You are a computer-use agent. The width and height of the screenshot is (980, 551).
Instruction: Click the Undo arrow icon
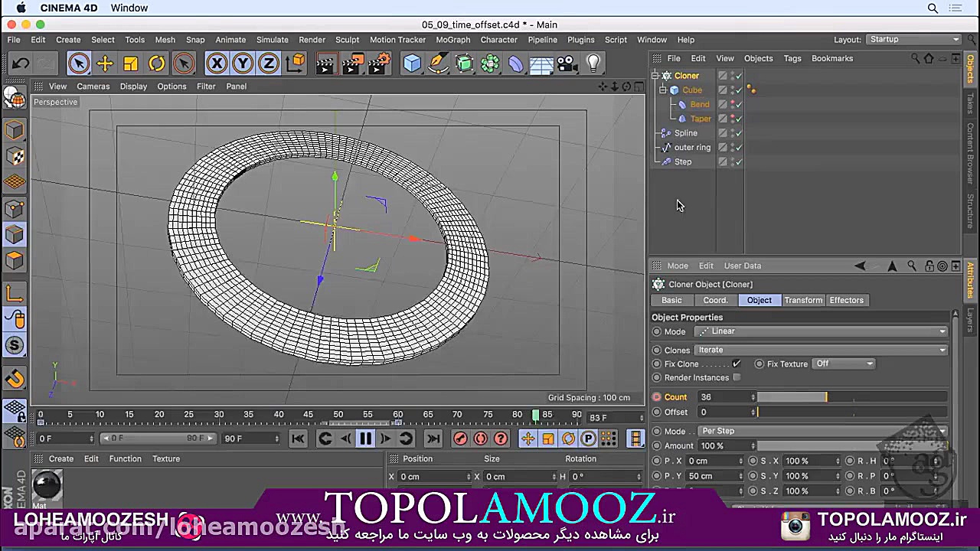pyautogui.click(x=21, y=64)
